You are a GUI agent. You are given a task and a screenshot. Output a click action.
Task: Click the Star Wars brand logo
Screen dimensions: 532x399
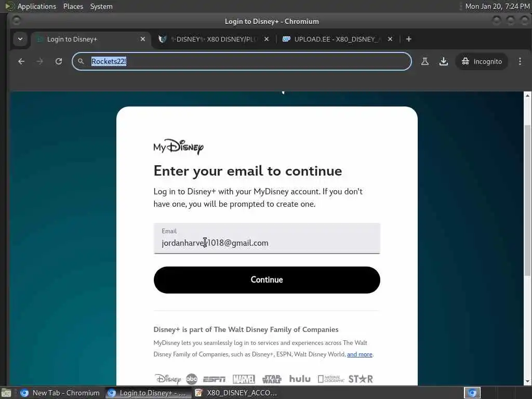point(272,379)
